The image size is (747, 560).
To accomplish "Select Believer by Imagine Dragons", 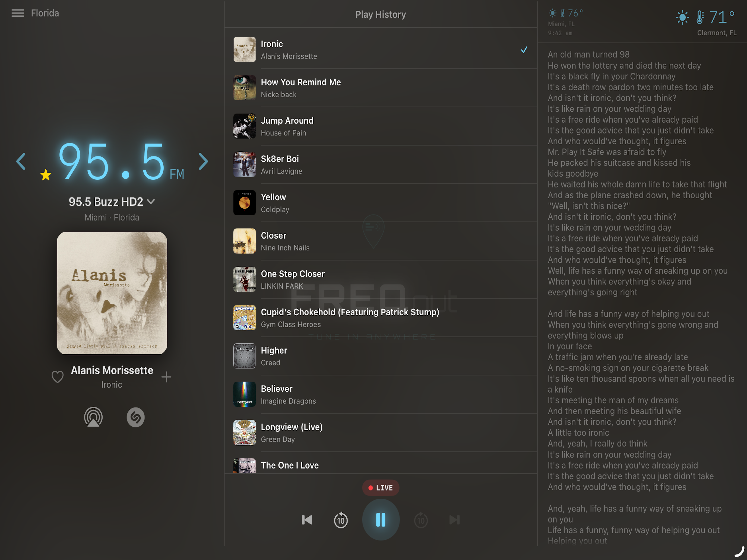I will point(381,394).
